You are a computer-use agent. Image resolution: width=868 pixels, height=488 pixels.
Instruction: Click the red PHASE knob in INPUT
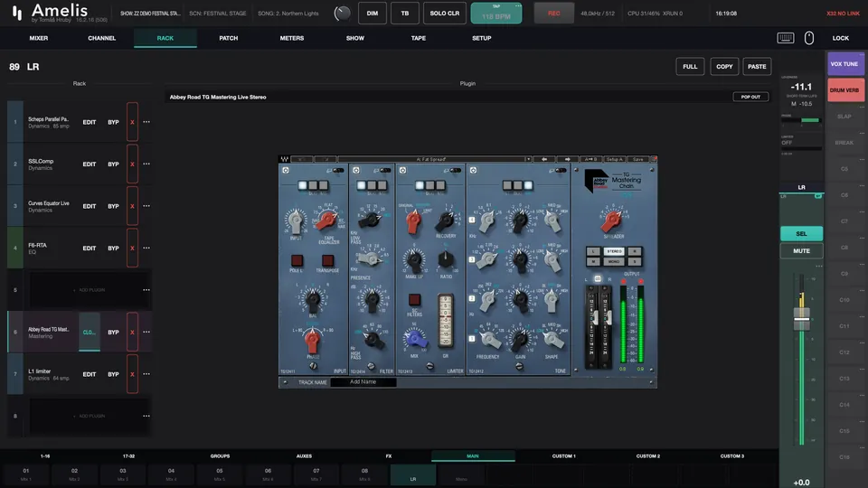[x=312, y=340]
